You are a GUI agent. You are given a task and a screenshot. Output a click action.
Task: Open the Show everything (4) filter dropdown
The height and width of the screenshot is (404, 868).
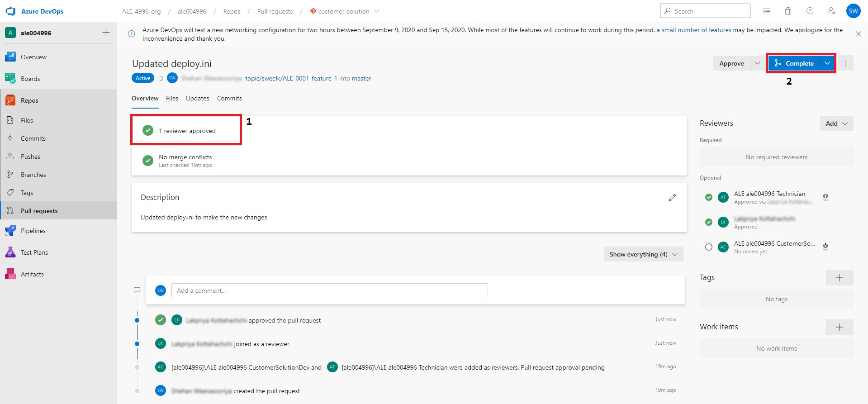643,254
